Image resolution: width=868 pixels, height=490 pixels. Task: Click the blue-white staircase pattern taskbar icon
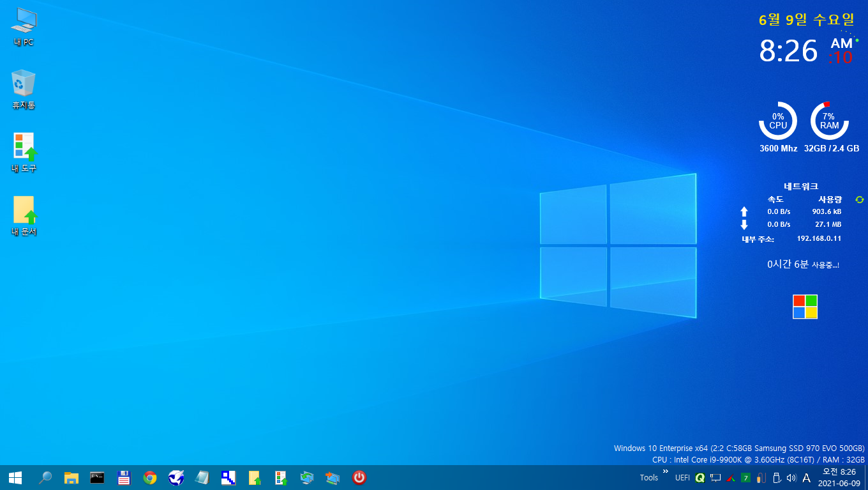coord(228,477)
